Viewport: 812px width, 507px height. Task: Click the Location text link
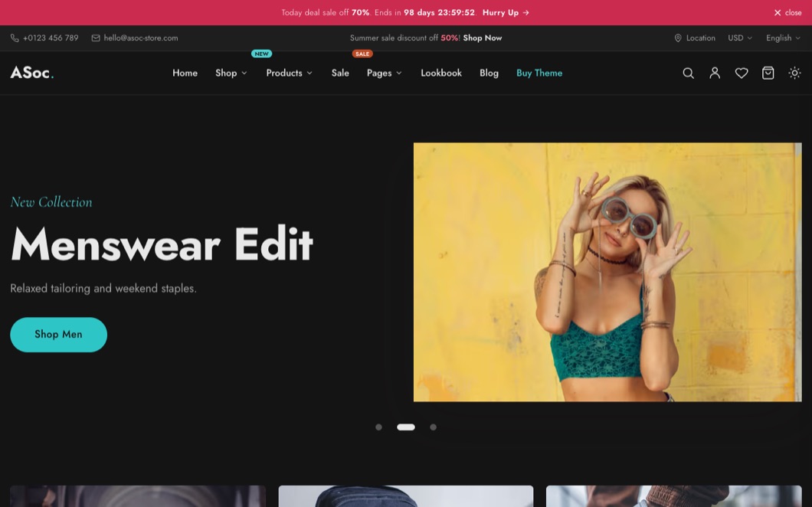point(701,38)
